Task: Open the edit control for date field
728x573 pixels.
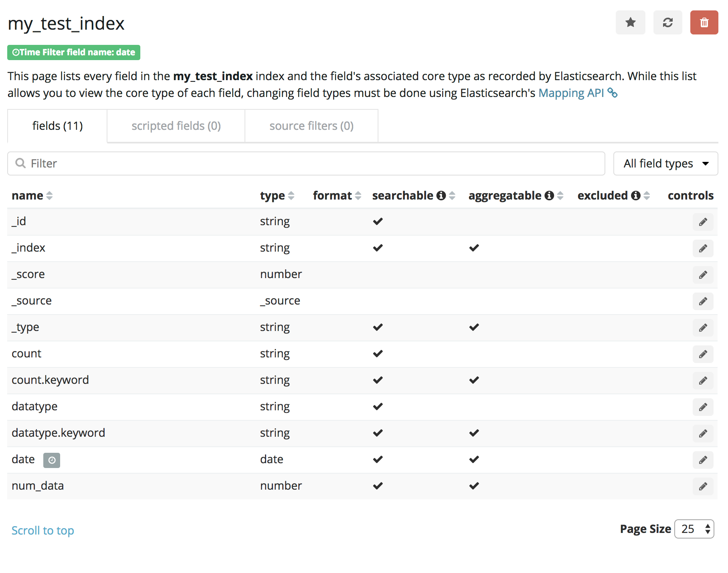Action: [703, 460]
